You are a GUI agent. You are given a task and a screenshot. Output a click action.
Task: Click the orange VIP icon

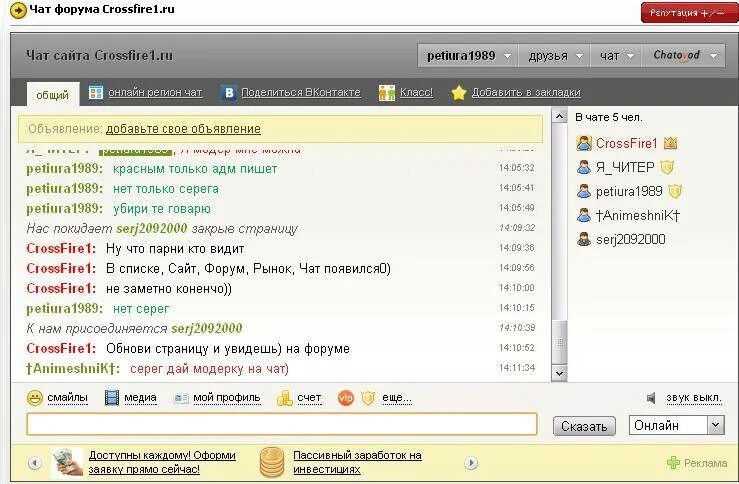point(345,398)
